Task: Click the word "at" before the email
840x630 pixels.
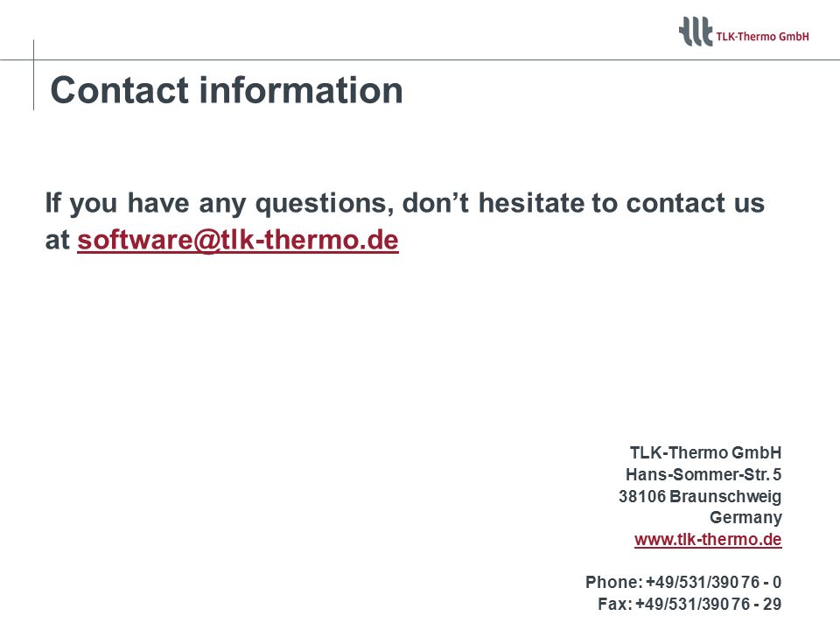Action: coord(58,240)
